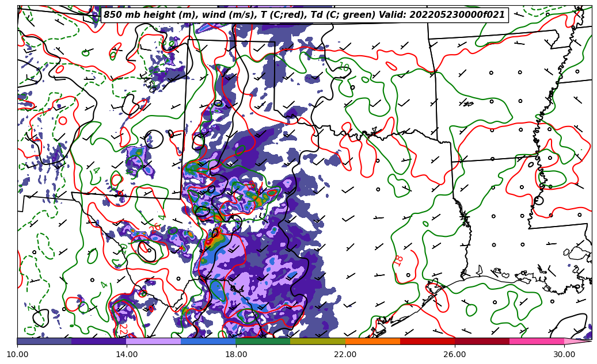
Task: Click the green 18–20 colorbar segment
Action: point(263,341)
